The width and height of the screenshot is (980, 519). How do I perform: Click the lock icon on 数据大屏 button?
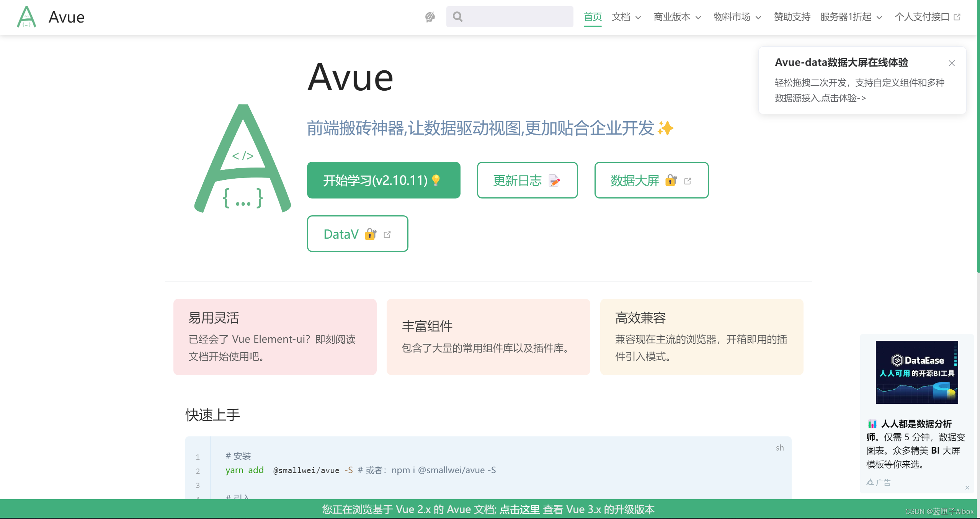(671, 180)
